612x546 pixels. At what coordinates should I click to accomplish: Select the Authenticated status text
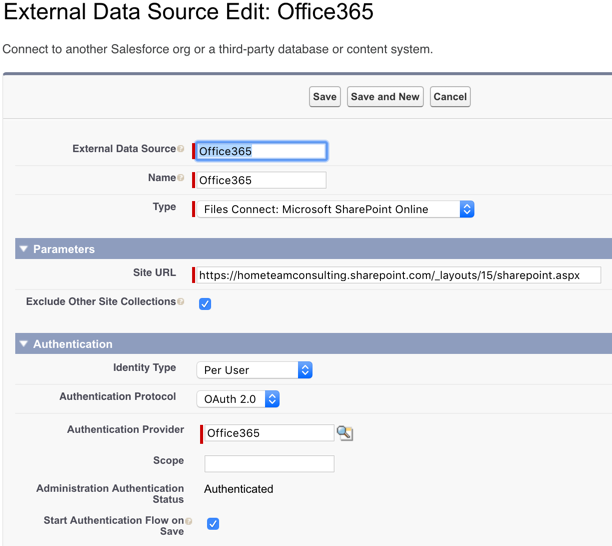[x=238, y=489]
